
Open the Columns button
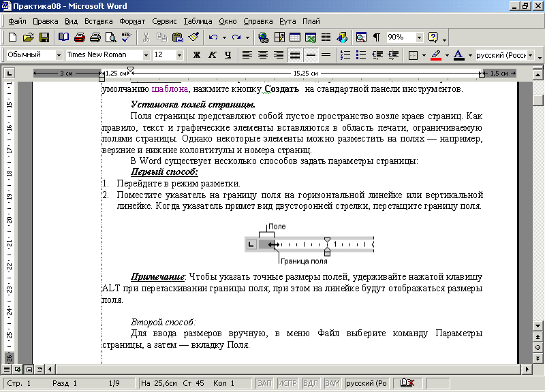click(326, 37)
